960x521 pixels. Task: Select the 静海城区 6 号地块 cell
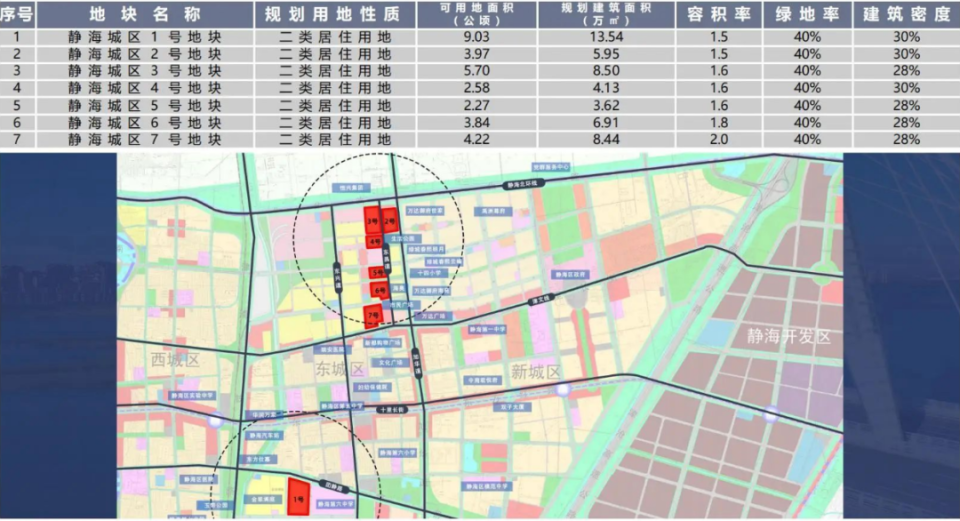[145, 122]
